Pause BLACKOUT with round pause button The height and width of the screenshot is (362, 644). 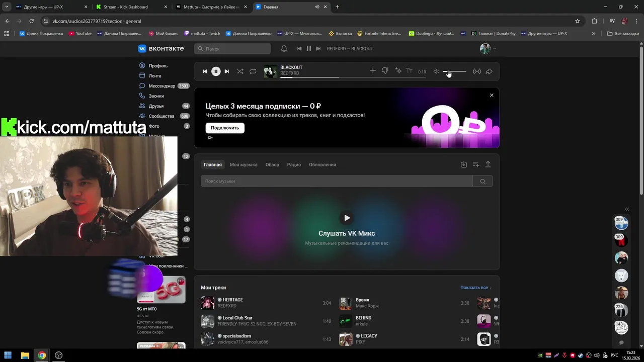pyautogui.click(x=216, y=71)
